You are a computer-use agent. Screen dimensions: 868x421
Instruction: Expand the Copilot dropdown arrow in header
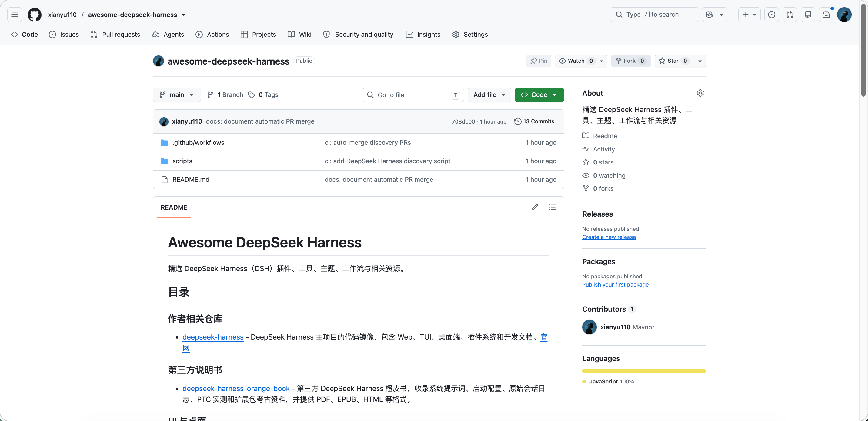click(x=722, y=15)
